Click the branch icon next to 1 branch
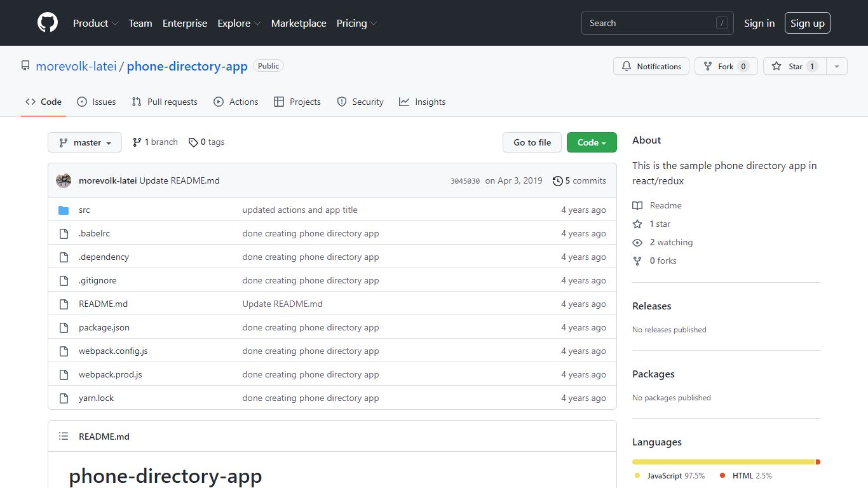 [x=137, y=142]
